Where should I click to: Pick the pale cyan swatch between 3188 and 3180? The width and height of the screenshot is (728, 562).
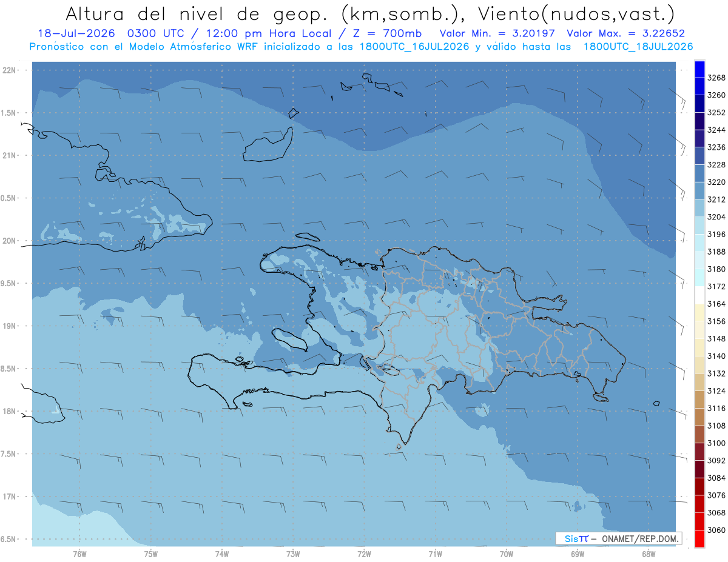pyautogui.click(x=699, y=260)
